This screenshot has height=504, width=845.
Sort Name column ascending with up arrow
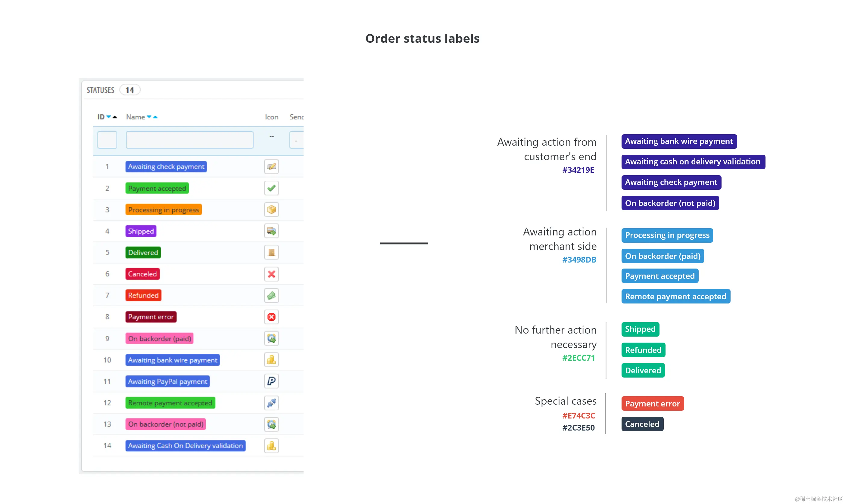pyautogui.click(x=155, y=117)
